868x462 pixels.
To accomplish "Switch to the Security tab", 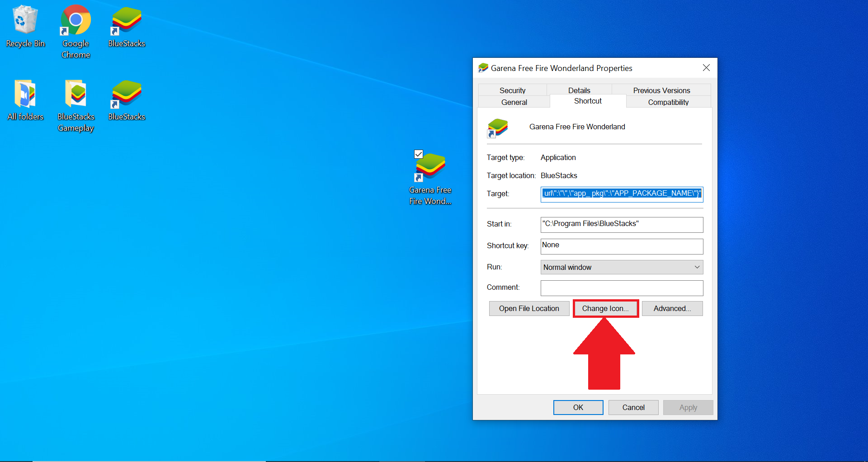I will tap(512, 90).
